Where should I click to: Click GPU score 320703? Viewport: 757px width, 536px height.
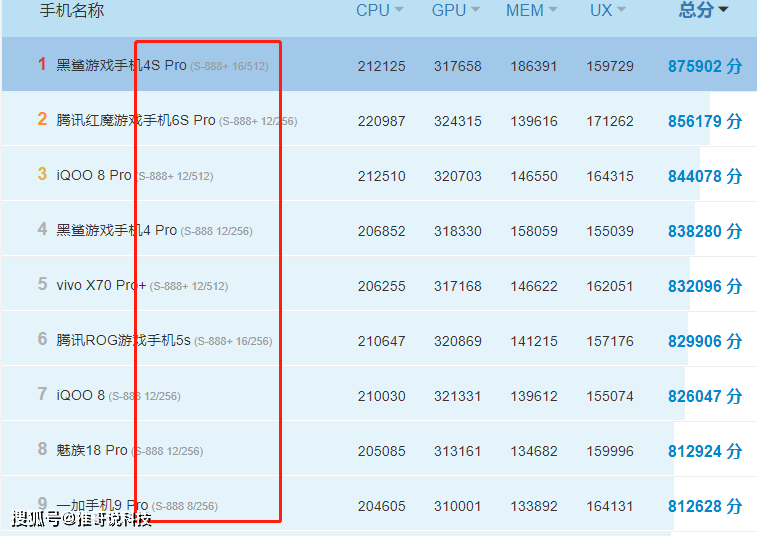pyautogui.click(x=458, y=176)
